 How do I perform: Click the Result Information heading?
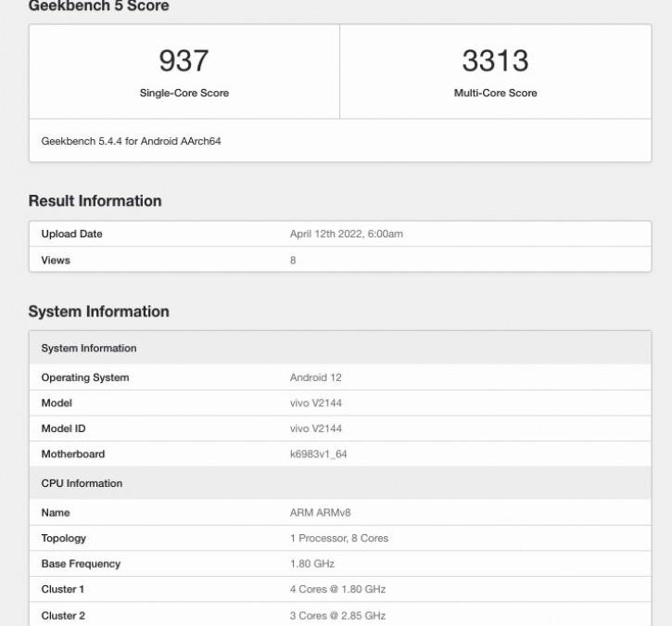click(95, 201)
